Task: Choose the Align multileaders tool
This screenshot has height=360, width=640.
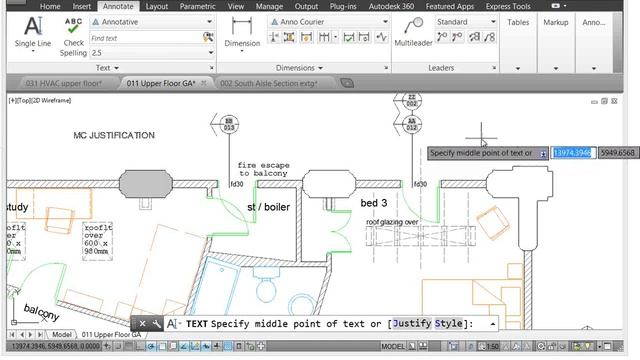Action: pyautogui.click(x=474, y=38)
